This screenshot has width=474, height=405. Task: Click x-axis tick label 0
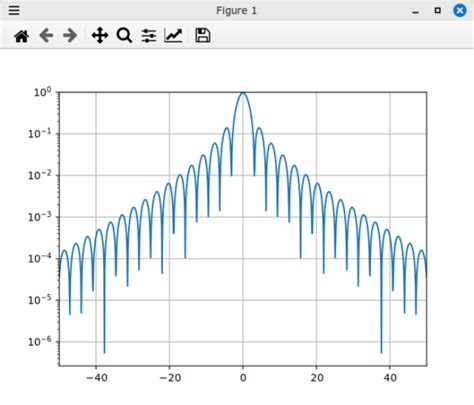point(243,378)
